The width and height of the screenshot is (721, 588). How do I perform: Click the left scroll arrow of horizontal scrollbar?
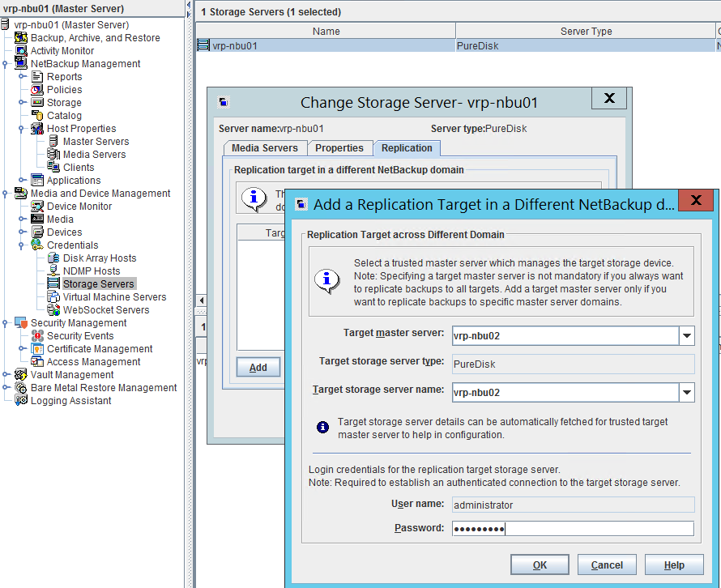[202, 300]
